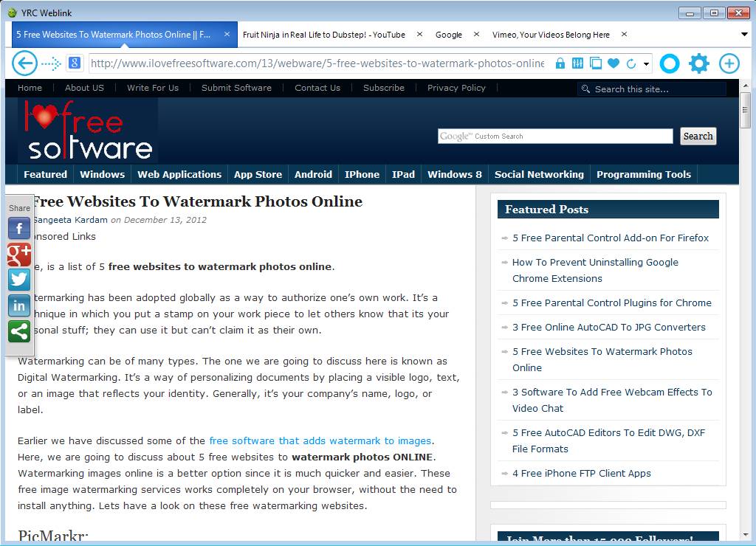This screenshot has height=546, width=756.
Task: Share the article on Twitter
Action: coord(19,280)
